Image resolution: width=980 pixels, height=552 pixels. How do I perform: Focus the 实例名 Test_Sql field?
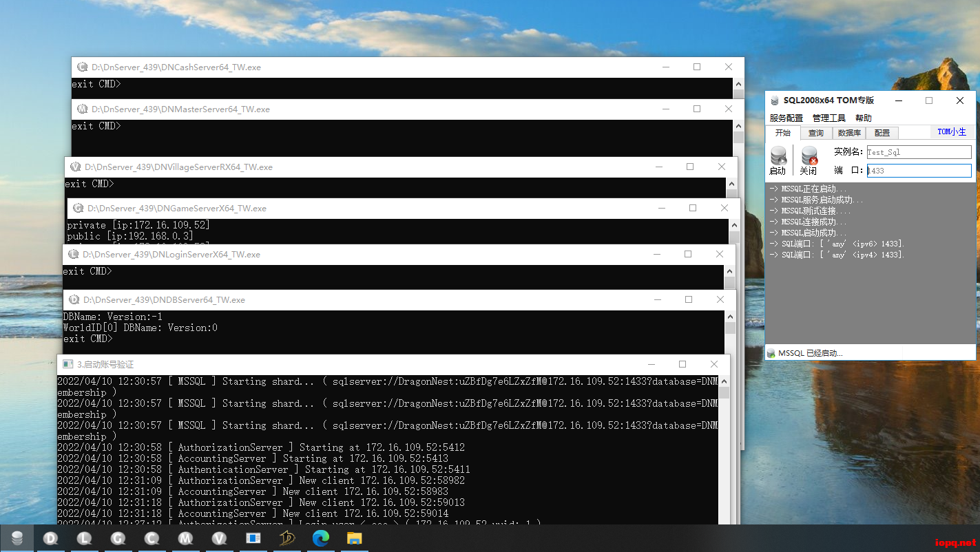[x=919, y=152]
